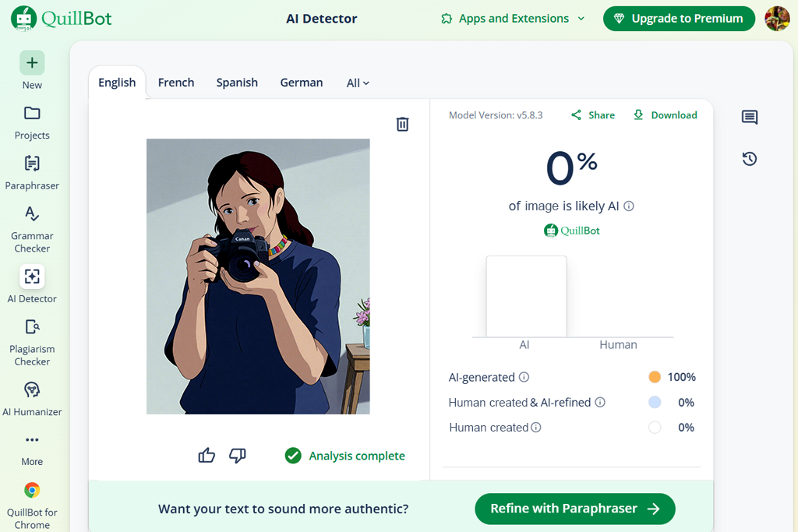Screen dimensions: 798x532
Task: Switch to the French tab
Action: pyautogui.click(x=176, y=83)
